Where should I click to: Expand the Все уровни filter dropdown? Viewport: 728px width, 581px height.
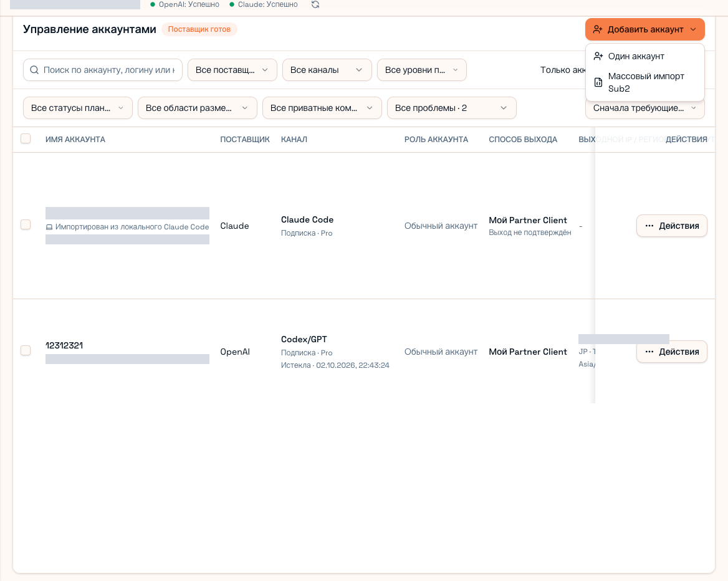click(x=421, y=70)
